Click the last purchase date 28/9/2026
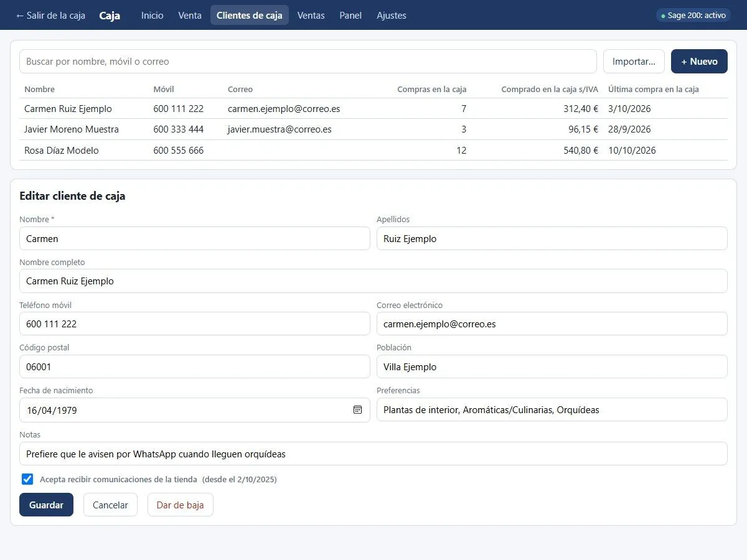 [629, 129]
